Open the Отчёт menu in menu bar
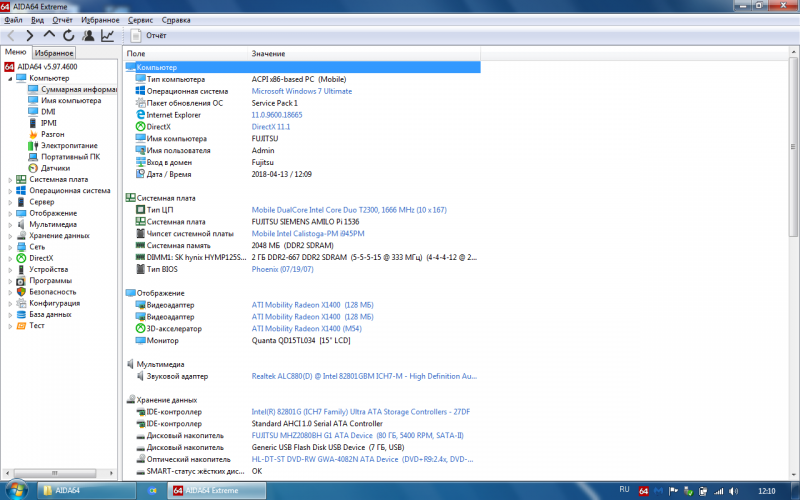This screenshot has height=500, width=800. [x=62, y=20]
